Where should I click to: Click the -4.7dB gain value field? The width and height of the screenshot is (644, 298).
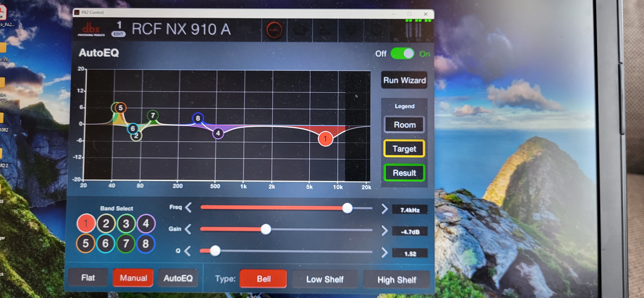pos(410,232)
